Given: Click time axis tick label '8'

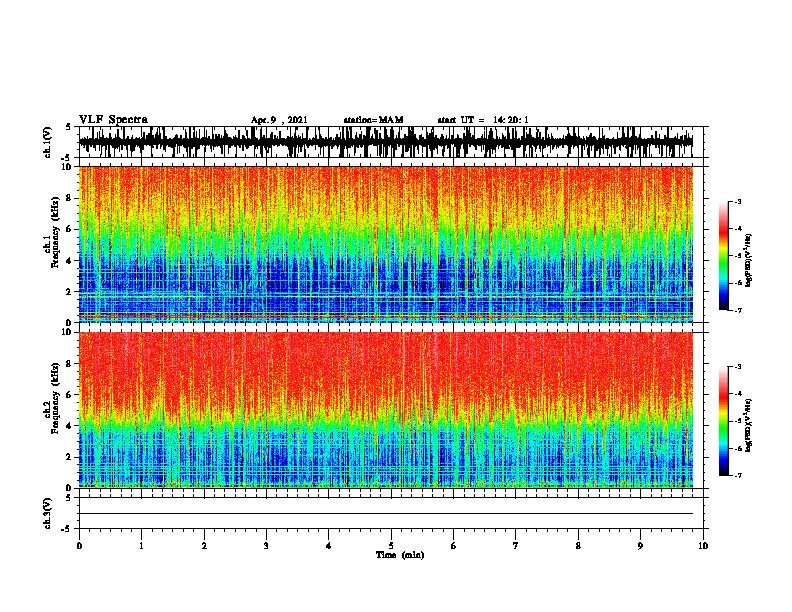Looking at the screenshot, I should pyautogui.click(x=578, y=546).
